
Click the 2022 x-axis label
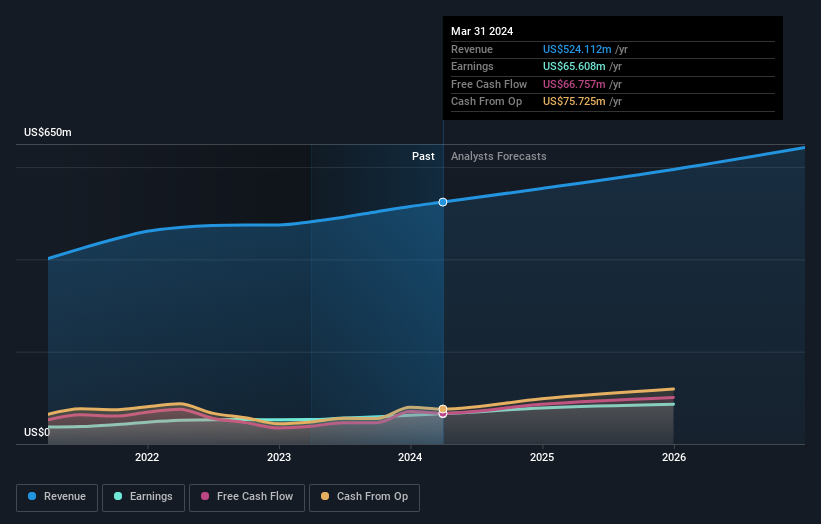(x=147, y=458)
